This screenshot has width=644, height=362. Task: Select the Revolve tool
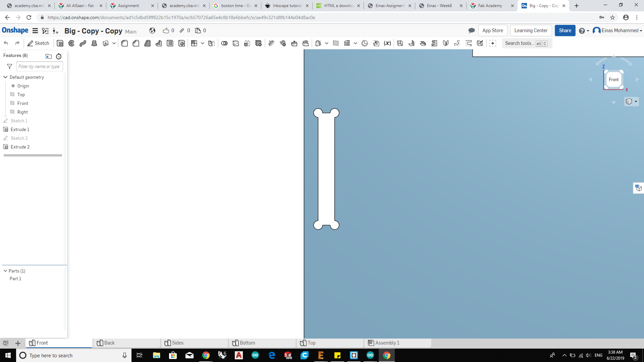71,43
